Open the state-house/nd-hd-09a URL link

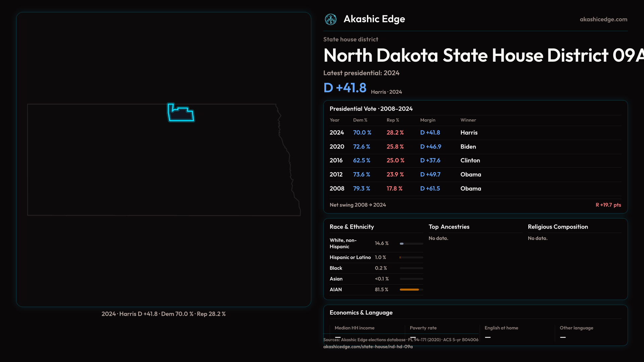click(368, 347)
